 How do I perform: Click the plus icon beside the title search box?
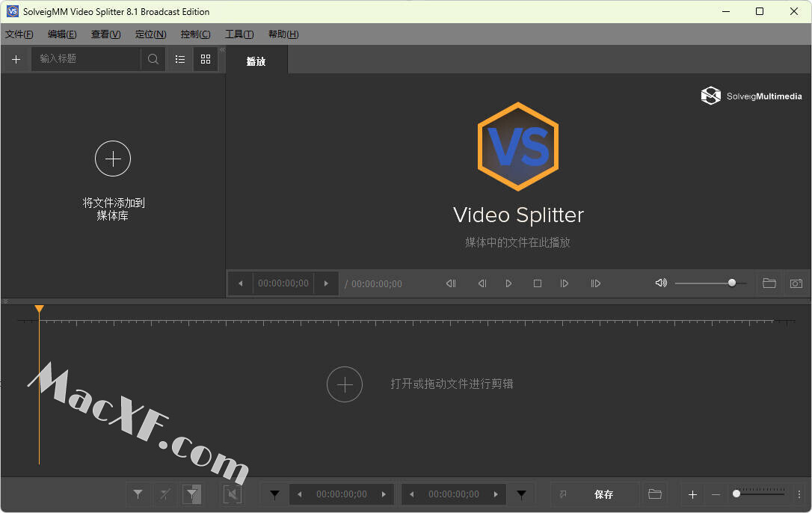point(16,59)
